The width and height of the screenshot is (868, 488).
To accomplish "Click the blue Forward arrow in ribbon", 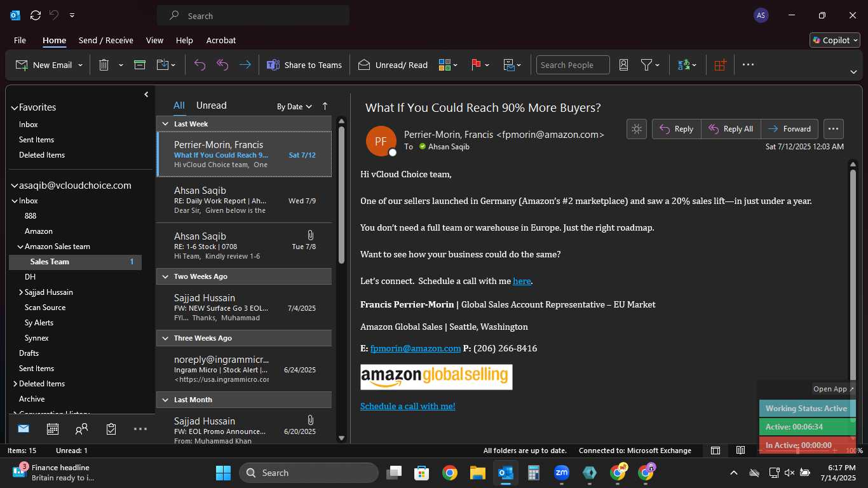I will 245,65.
